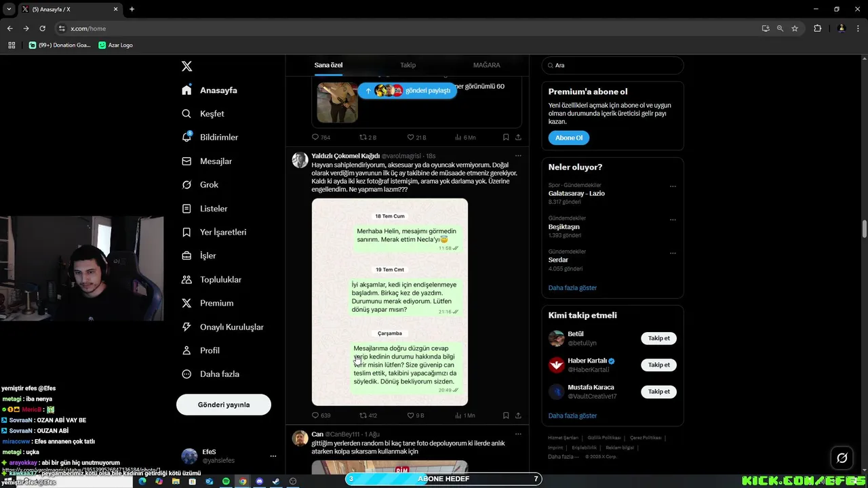Image resolution: width=868 pixels, height=488 pixels.
Task: Click Chrome reload page icon
Action: 42,28
